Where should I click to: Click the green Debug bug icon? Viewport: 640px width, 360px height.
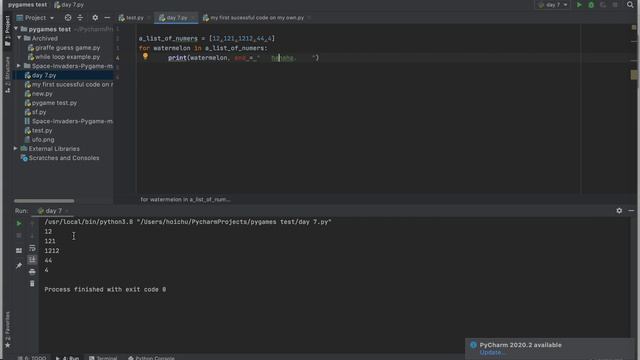591,5
